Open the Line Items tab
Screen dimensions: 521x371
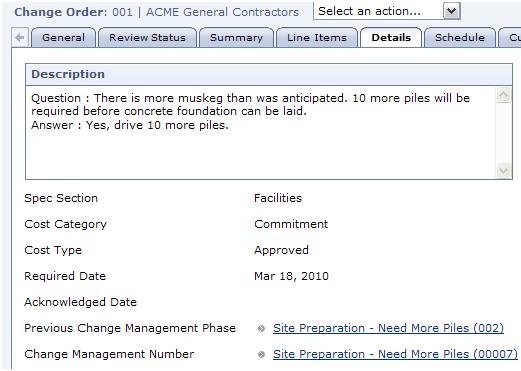pyautogui.click(x=317, y=38)
